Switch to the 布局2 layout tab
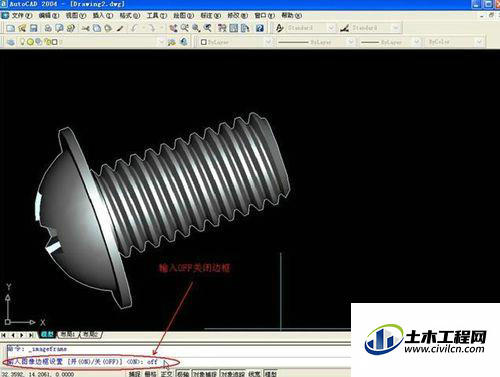The height and width of the screenshot is (377, 500). coord(91,334)
